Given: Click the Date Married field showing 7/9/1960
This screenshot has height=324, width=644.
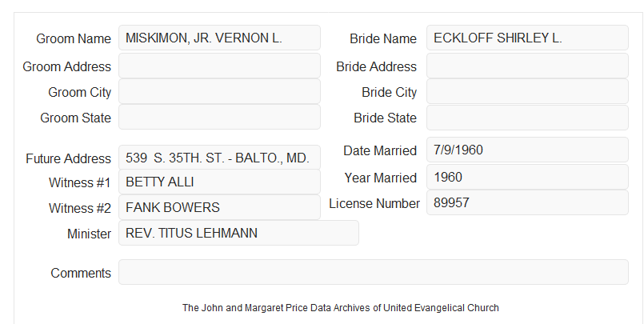Looking at the screenshot, I should (527, 150).
